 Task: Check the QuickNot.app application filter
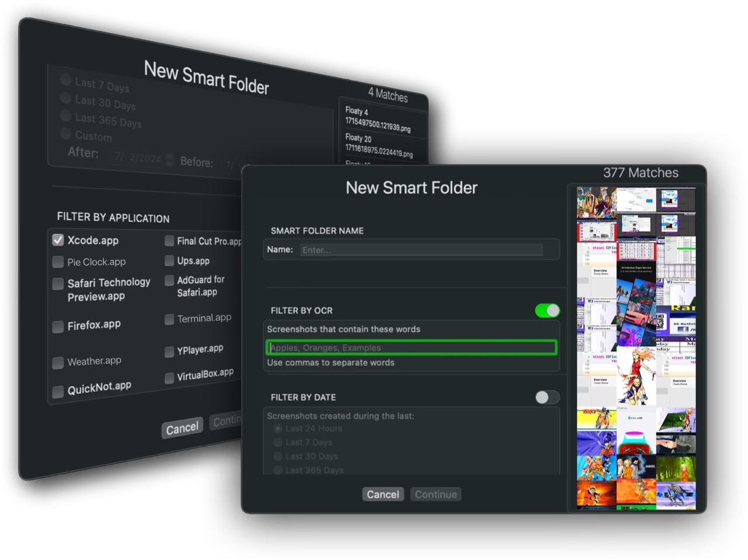[58, 392]
